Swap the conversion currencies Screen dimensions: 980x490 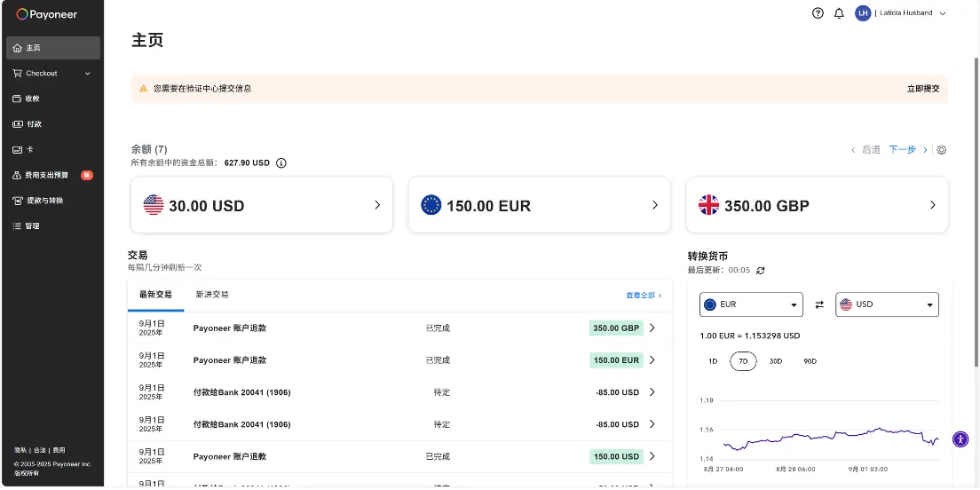click(x=819, y=304)
